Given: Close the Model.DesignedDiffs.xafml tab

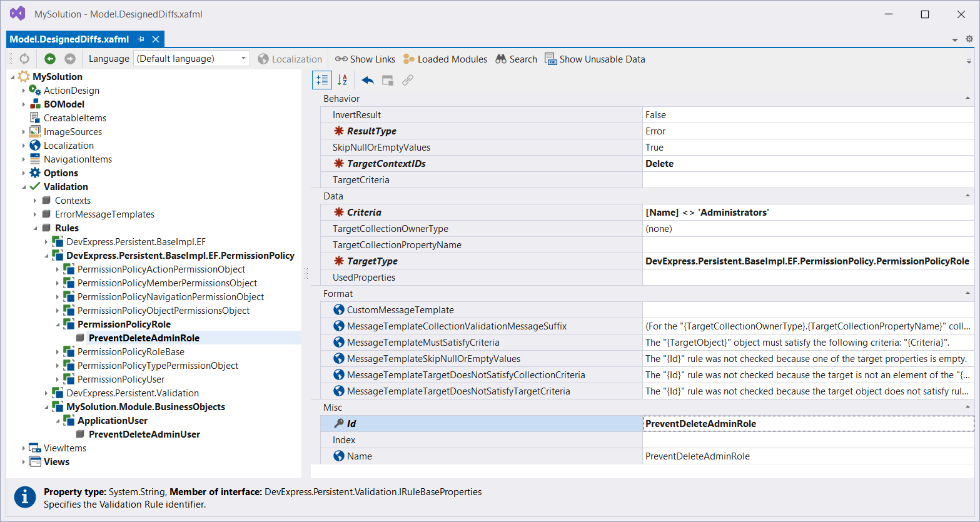Looking at the screenshot, I should coord(156,39).
